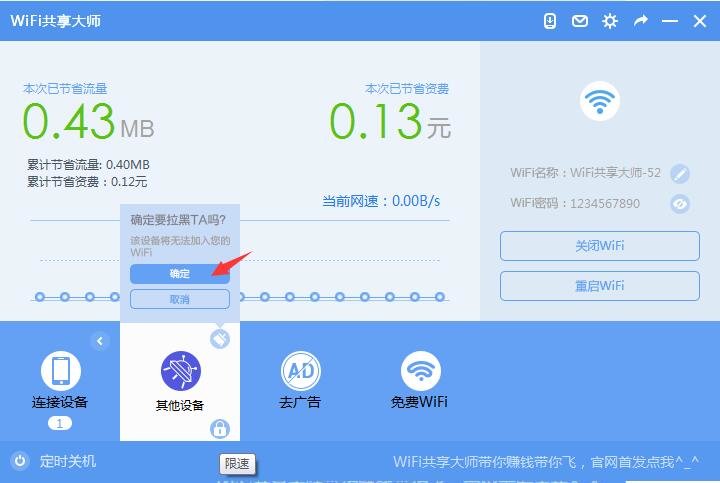Click the 0.13元 saved cost value
The width and height of the screenshot is (720, 483).
390,121
